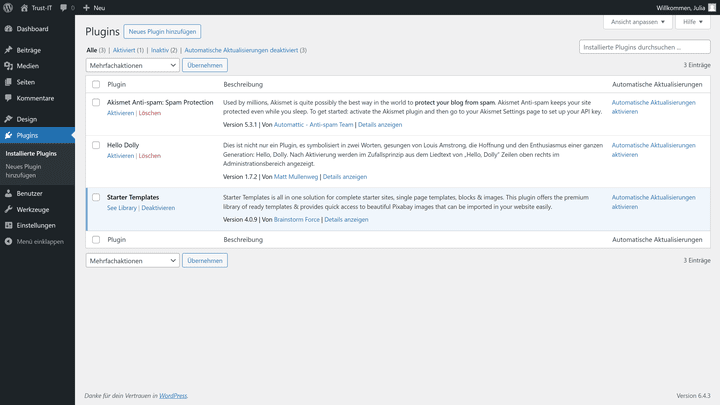
Task: Enable automatic updates for Akismet
Action: point(653,107)
